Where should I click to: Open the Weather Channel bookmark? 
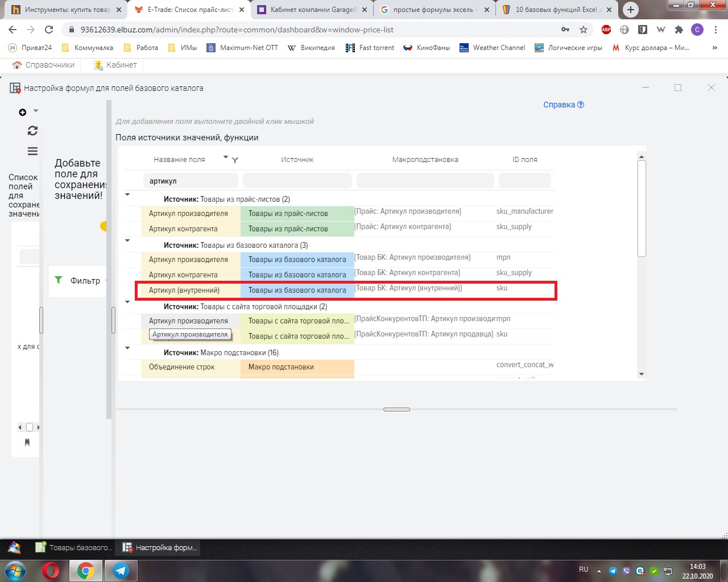pyautogui.click(x=493, y=48)
